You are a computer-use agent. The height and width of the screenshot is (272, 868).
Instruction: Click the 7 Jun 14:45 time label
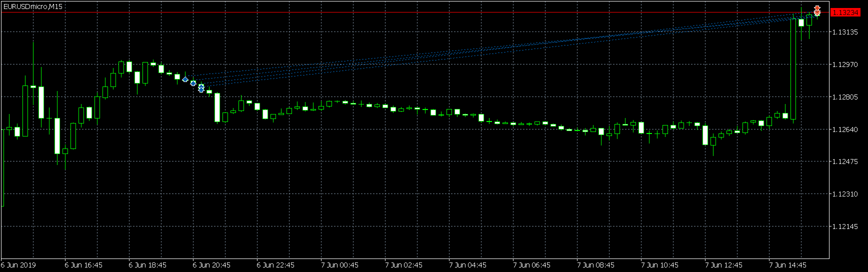click(787, 265)
